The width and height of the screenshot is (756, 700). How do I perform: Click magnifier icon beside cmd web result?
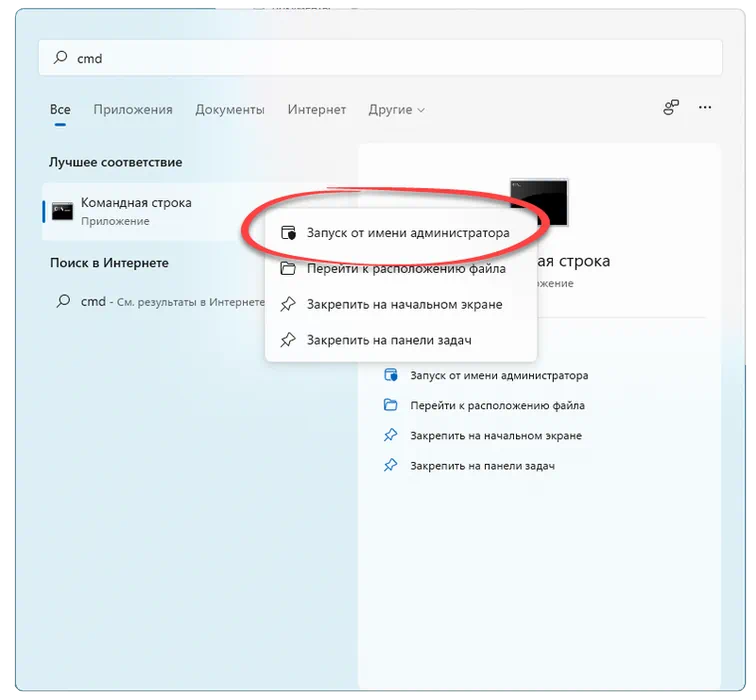[x=63, y=301]
